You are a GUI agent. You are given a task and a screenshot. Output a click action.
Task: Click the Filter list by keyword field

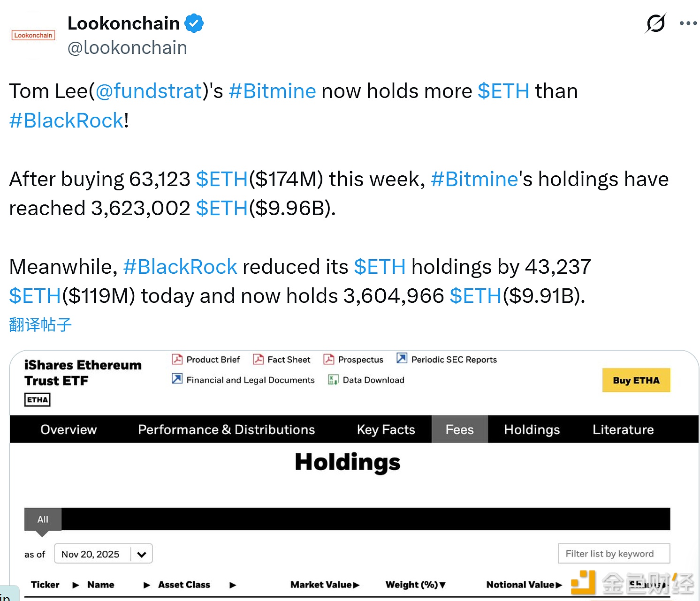pos(614,554)
